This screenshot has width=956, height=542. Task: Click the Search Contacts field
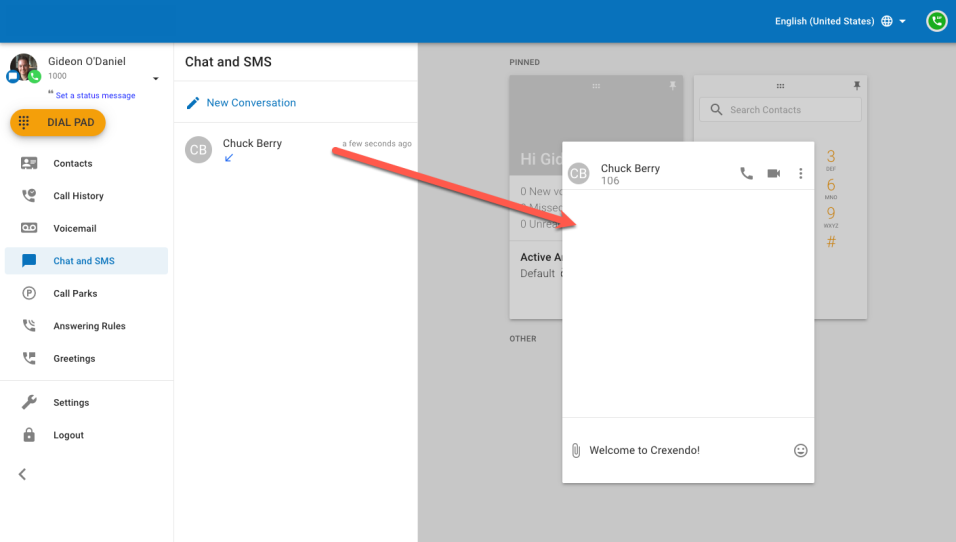[780, 110]
